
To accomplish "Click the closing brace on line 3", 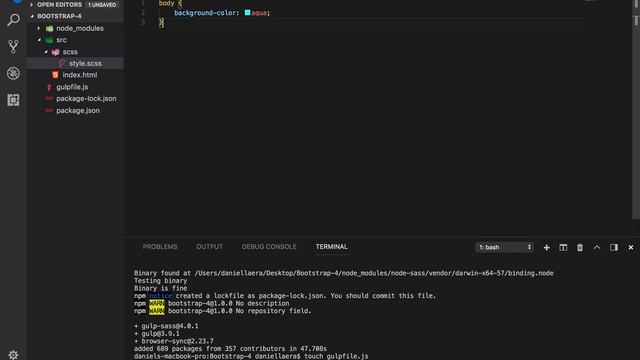I will click(x=161, y=22).
